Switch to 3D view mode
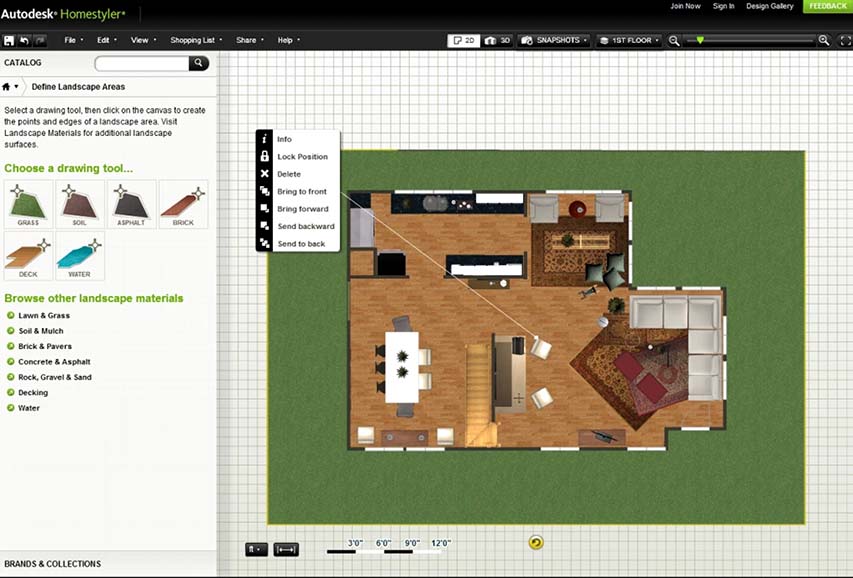This screenshot has height=578, width=853. click(498, 40)
